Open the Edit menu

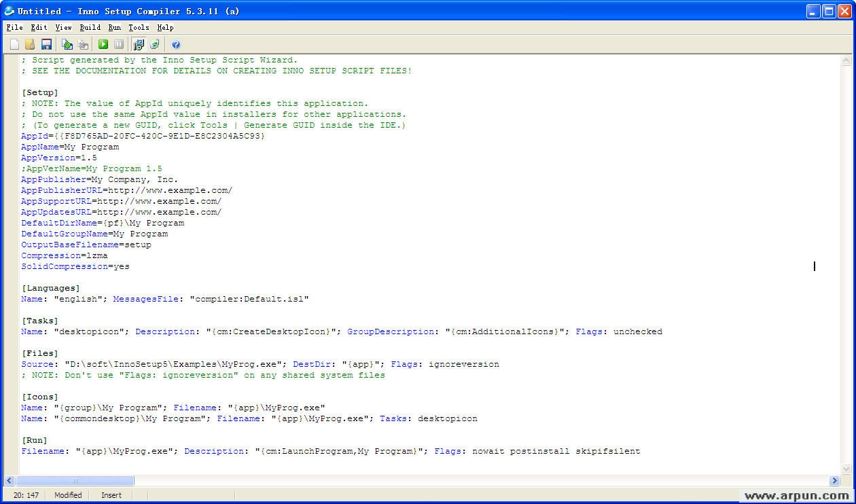[39, 27]
